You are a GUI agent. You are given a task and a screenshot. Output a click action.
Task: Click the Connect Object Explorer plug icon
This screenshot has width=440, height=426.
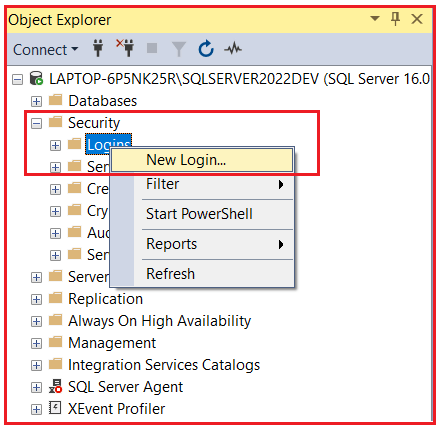coord(98,49)
